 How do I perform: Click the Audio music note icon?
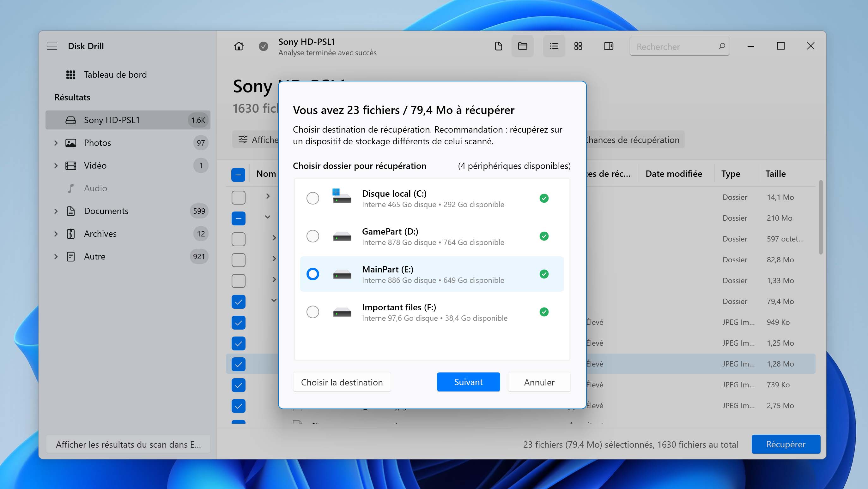point(71,188)
